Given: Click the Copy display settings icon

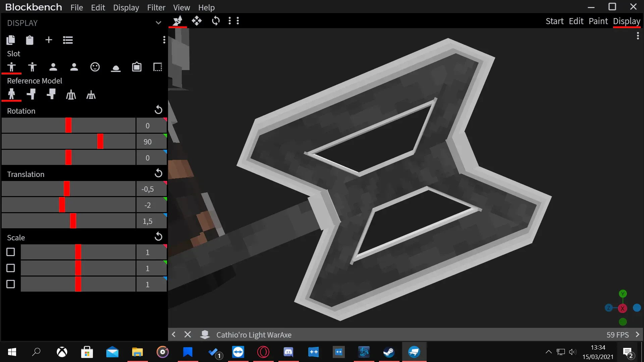Looking at the screenshot, I should [11, 40].
